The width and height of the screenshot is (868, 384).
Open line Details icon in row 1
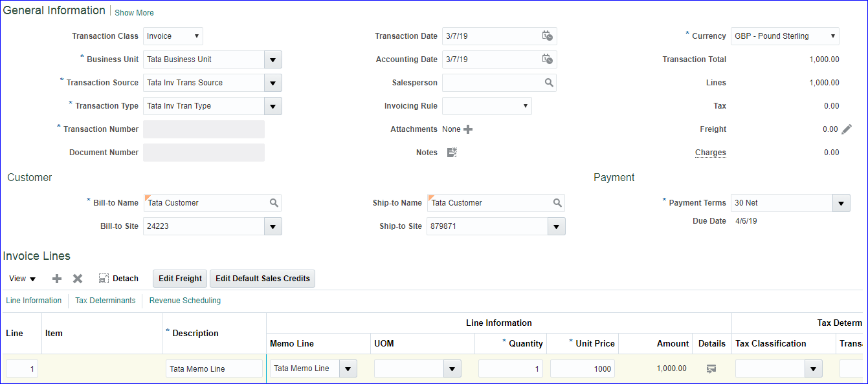coord(711,368)
